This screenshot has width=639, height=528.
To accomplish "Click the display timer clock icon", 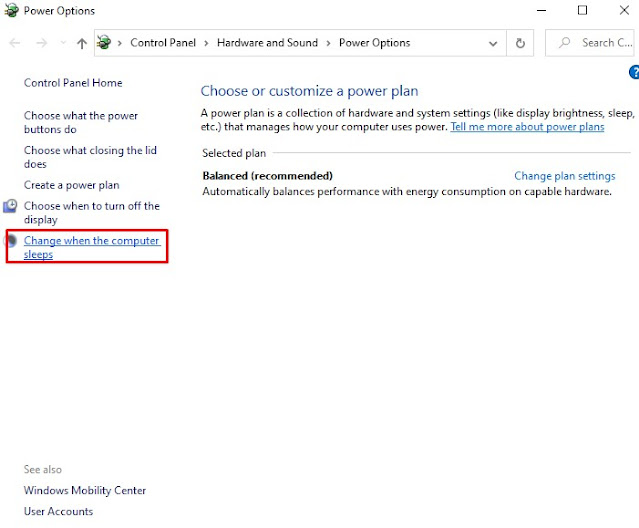I will pos(10,206).
